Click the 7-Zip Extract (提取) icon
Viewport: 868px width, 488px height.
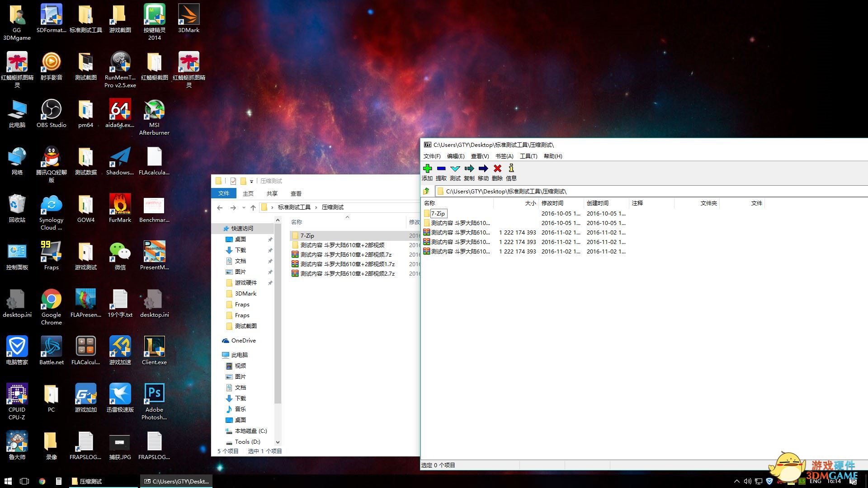[x=441, y=169]
